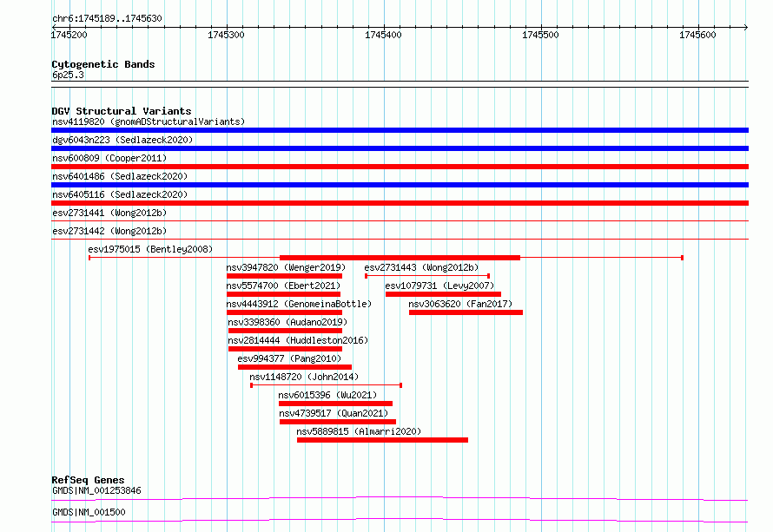This screenshot has height=532, width=773.
Task: Click the RefSeq Genes track title
Action: coord(88,480)
